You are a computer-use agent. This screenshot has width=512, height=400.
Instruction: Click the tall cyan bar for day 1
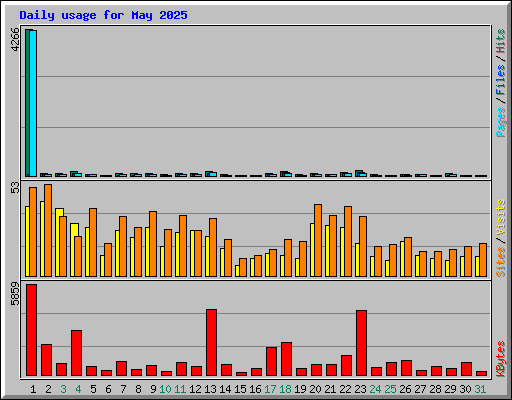[33, 103]
